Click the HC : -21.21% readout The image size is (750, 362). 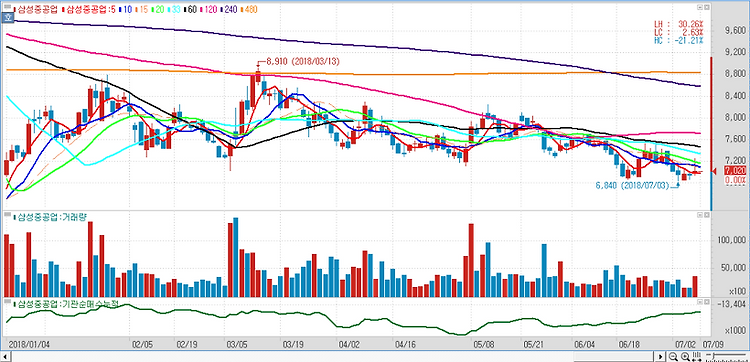click(x=679, y=40)
